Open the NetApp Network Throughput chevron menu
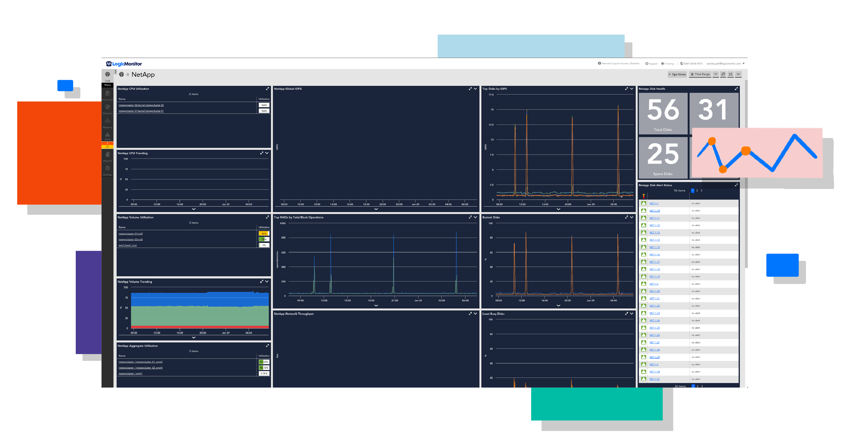868x447 pixels. (x=475, y=314)
